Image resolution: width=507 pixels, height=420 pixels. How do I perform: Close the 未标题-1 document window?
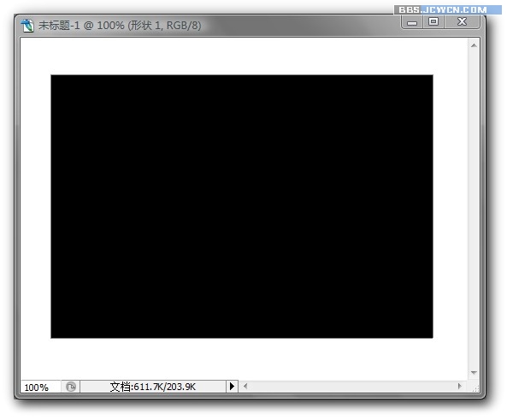pos(462,22)
